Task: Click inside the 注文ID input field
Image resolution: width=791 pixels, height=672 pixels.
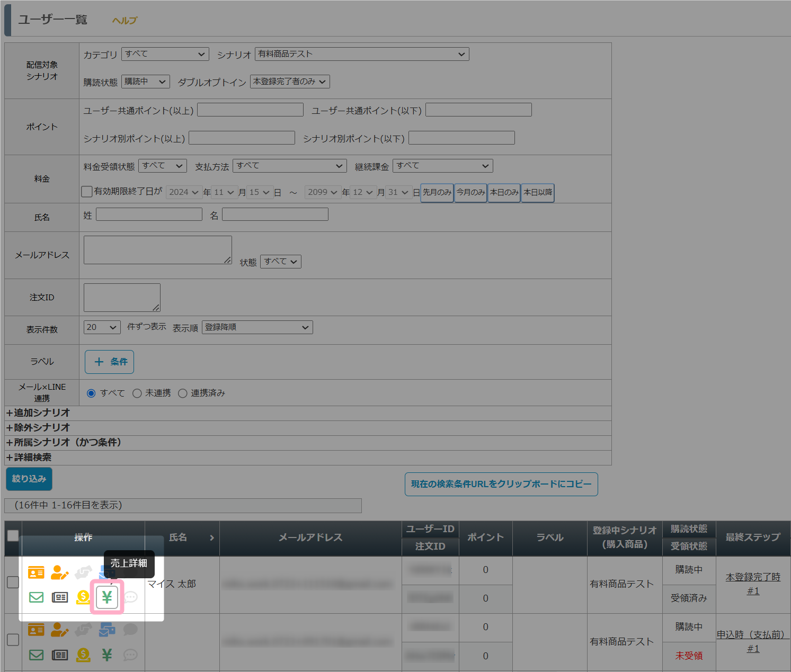Action: pyautogui.click(x=121, y=297)
